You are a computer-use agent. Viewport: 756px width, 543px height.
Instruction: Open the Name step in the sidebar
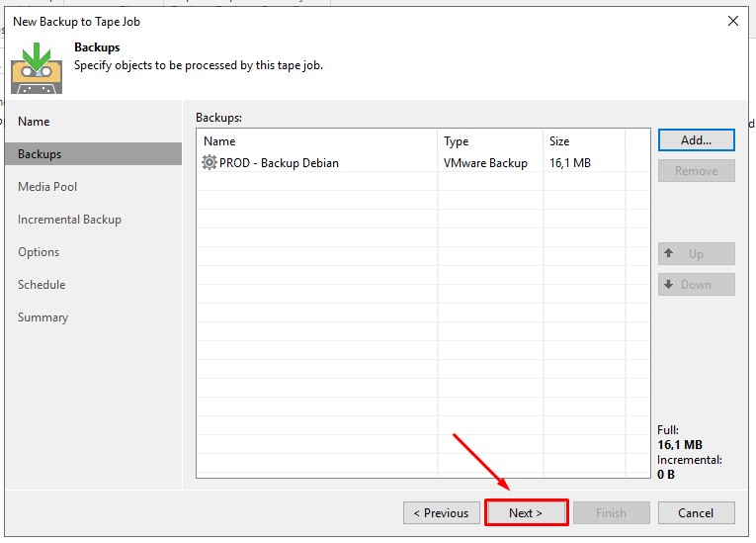34,122
